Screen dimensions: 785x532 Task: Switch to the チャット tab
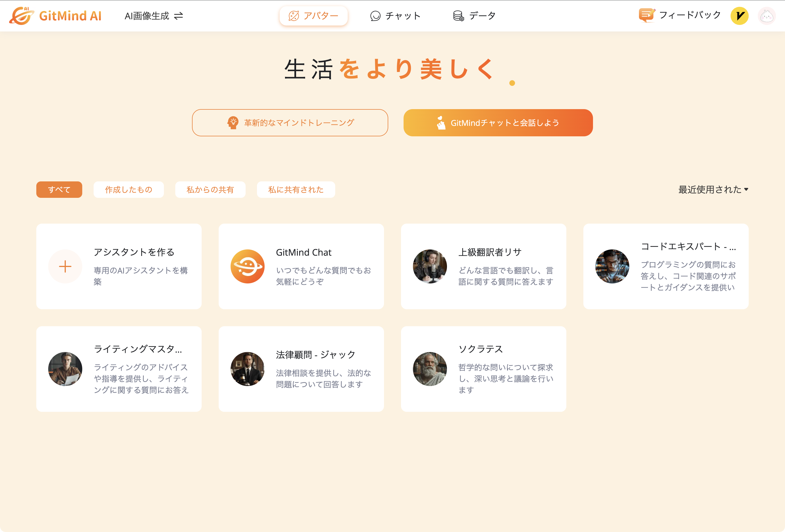pos(395,16)
